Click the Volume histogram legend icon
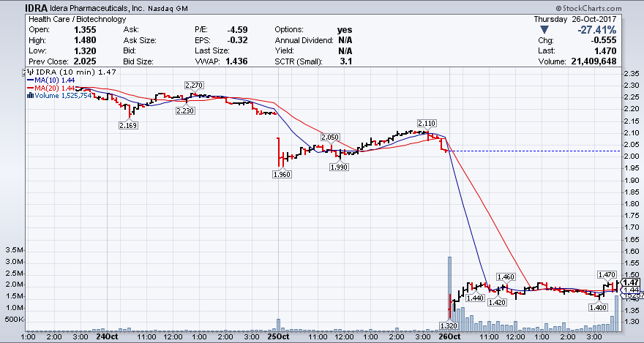644x343 pixels. tap(29, 95)
